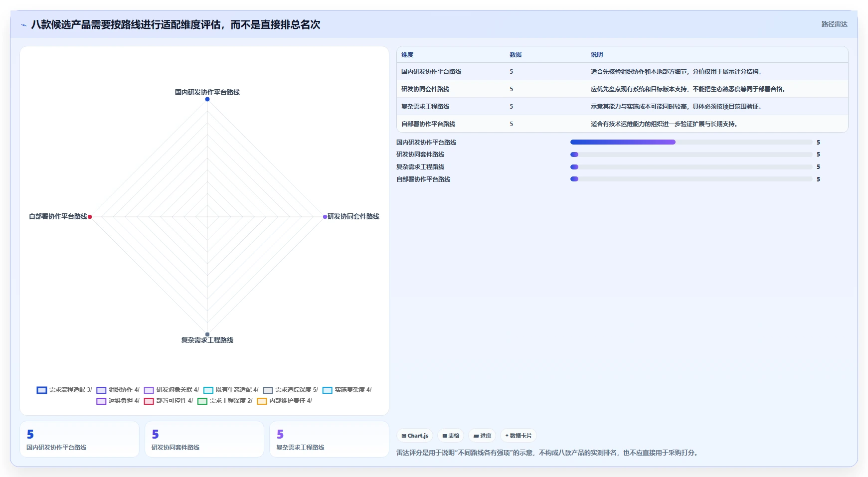This screenshot has width=868, height=477.
Task: Click the page title 八款候选产品需要按路线
Action: [175, 24]
